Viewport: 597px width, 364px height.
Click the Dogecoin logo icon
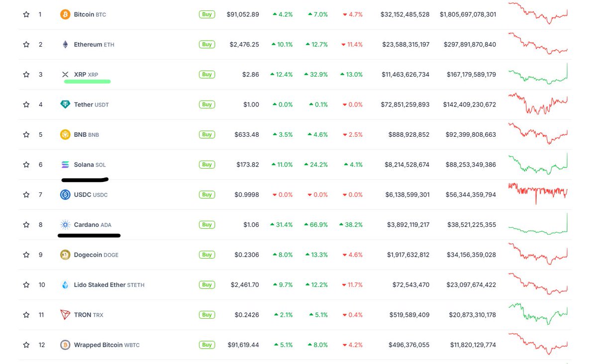(x=65, y=255)
